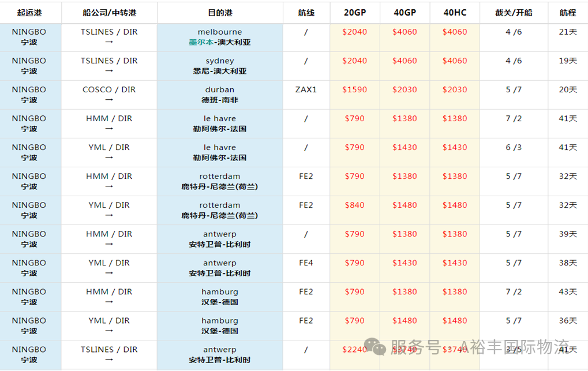
Task: Click the $840 20GP price
Action: 355,205
